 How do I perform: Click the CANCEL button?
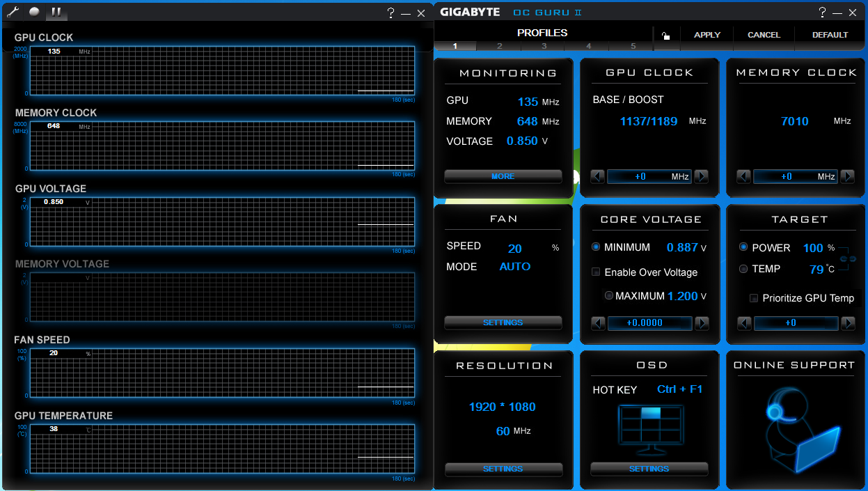tap(764, 35)
